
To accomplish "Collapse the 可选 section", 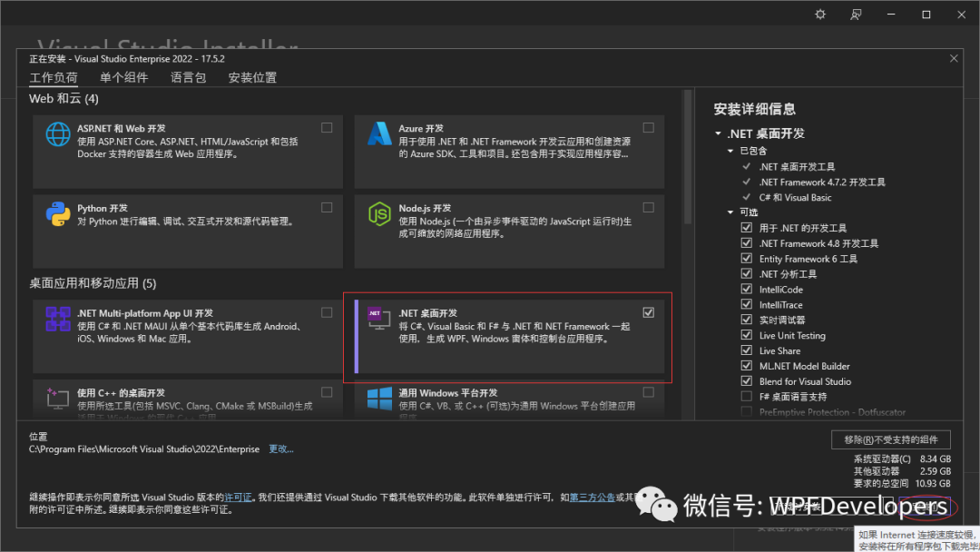I will (x=730, y=212).
